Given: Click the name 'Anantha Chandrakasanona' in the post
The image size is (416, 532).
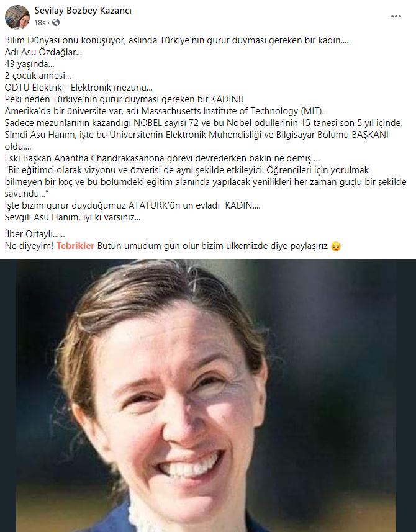Looking at the screenshot, I should tap(106, 158).
